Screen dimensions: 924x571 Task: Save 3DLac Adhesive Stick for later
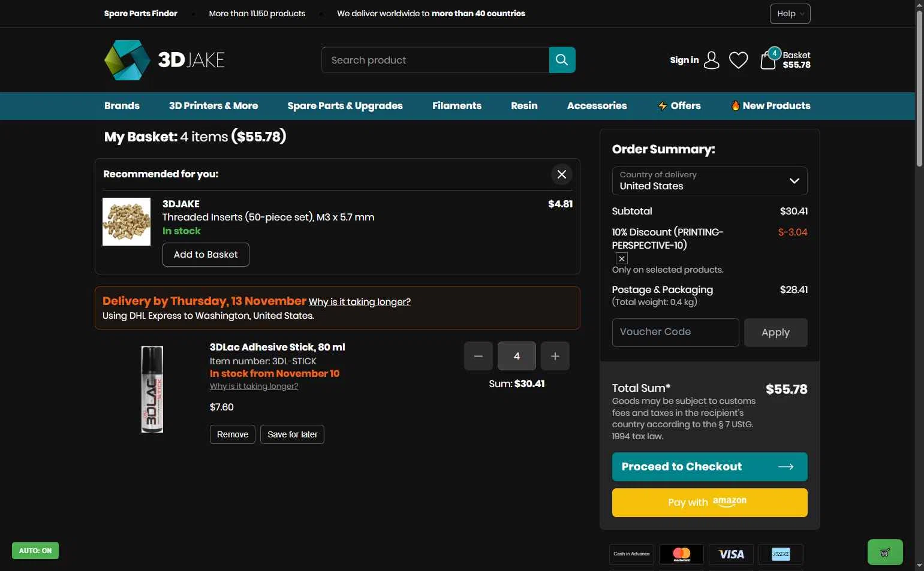click(x=292, y=434)
